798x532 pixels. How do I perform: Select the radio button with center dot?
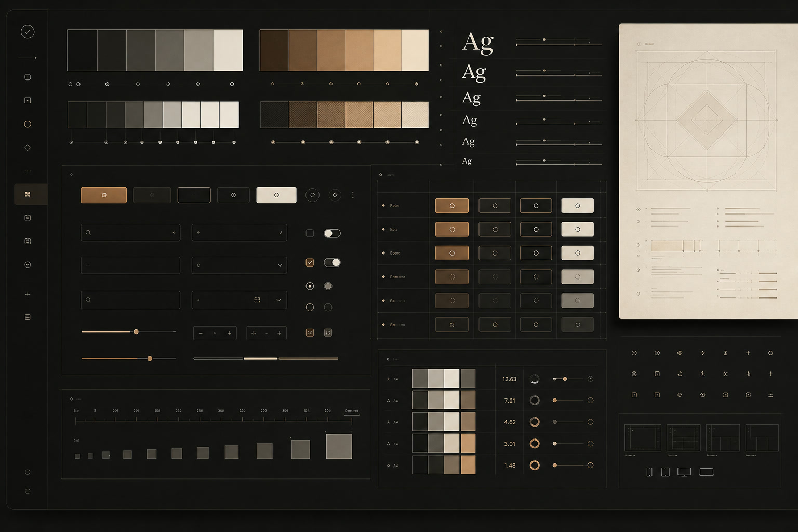[x=310, y=286]
